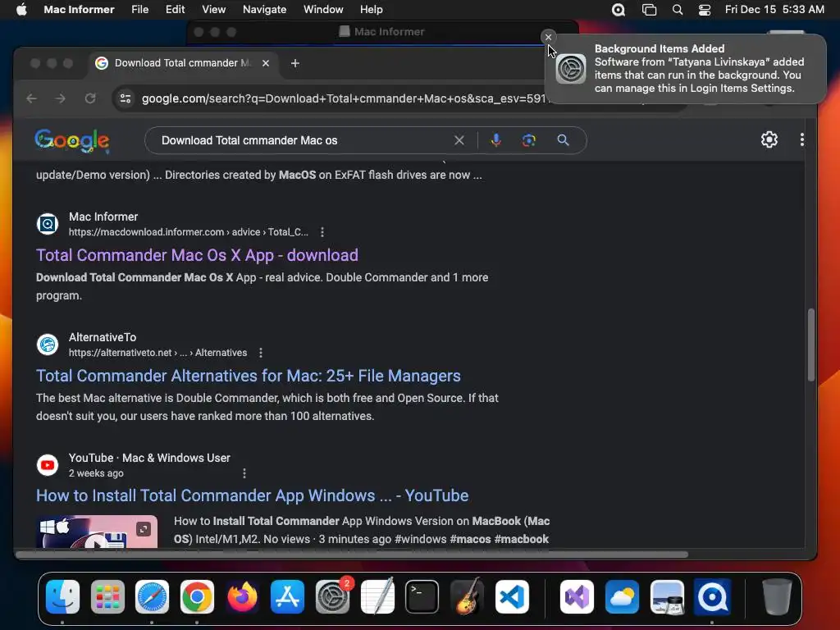Select the Download Total cmmander tab

click(x=182, y=63)
